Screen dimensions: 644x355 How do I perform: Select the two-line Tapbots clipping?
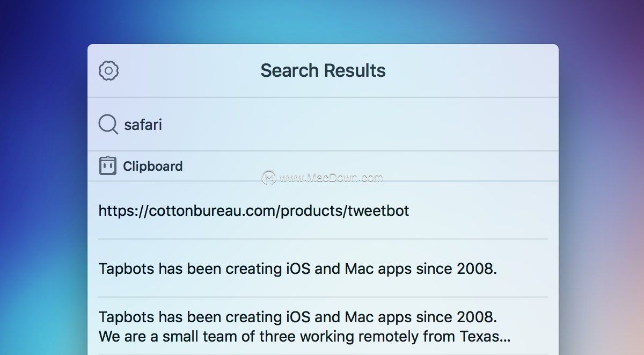(323, 326)
